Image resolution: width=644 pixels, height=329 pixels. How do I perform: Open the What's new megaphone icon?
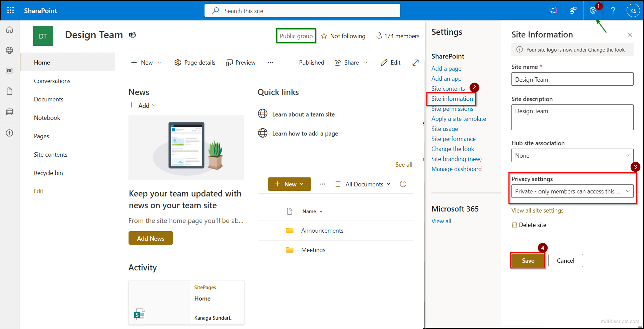[553, 10]
